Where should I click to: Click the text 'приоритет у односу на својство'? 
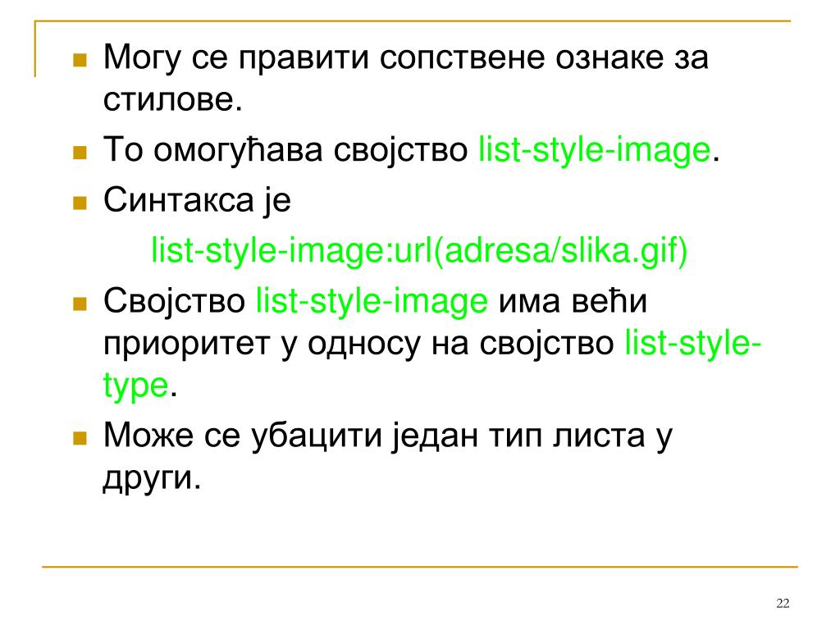click(x=358, y=344)
